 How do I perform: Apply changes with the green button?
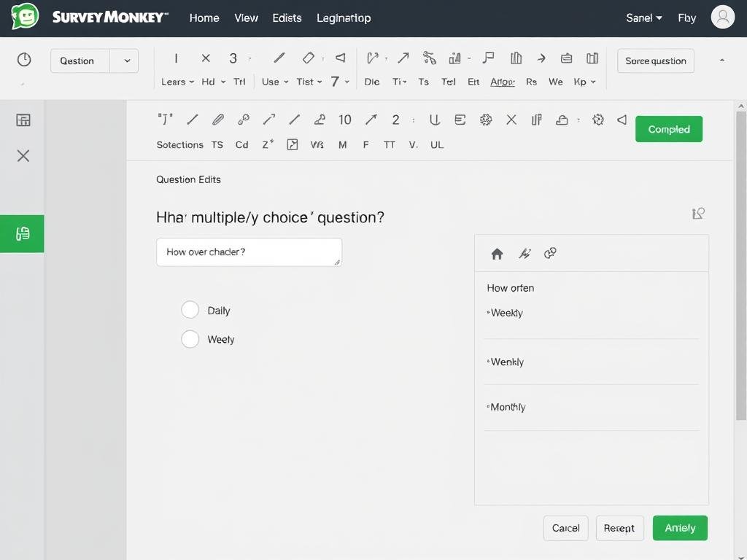pyautogui.click(x=679, y=527)
